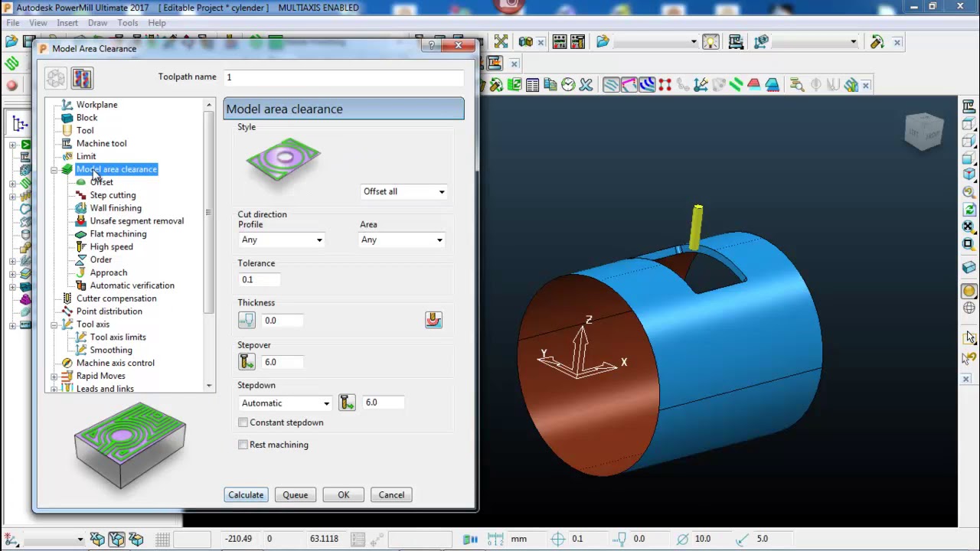Confirm dialog with OK button

point(344,495)
